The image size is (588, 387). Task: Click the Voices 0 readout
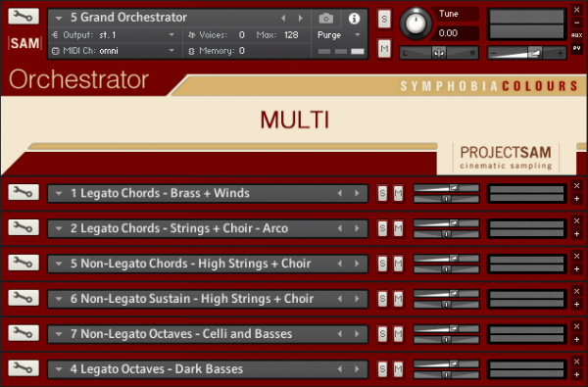(x=241, y=35)
